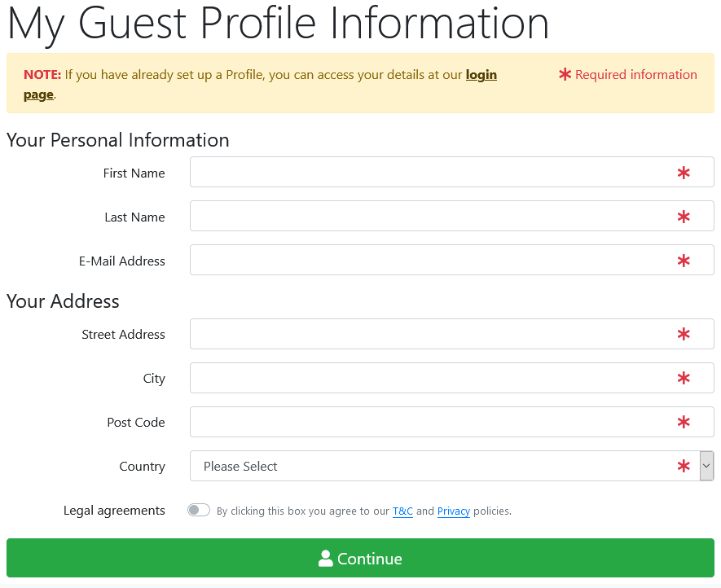Screen dimensions: 721x588
Task: Click the First Name input field
Action: 451,172
